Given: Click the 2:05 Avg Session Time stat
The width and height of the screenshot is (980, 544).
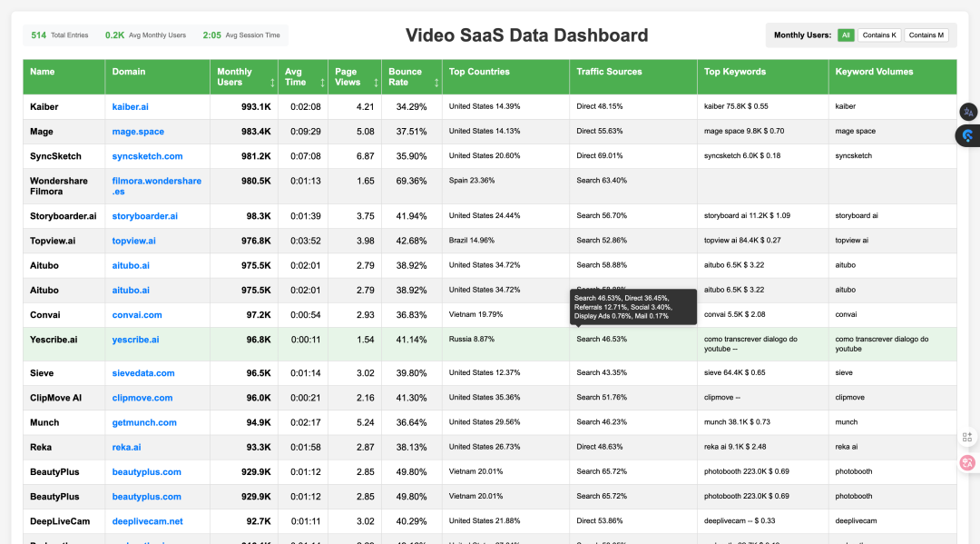Looking at the screenshot, I should [x=241, y=35].
